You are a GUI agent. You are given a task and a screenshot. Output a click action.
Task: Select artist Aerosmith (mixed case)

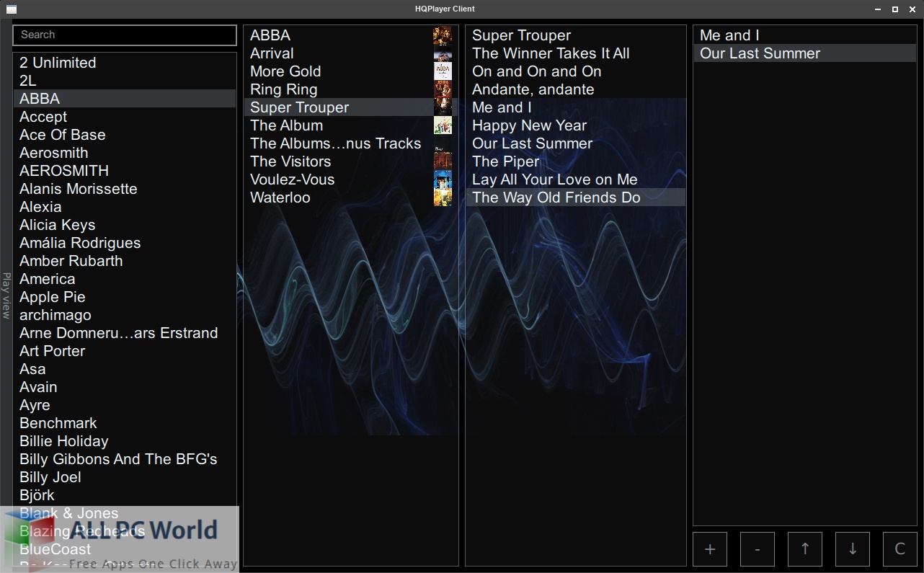(x=125, y=153)
